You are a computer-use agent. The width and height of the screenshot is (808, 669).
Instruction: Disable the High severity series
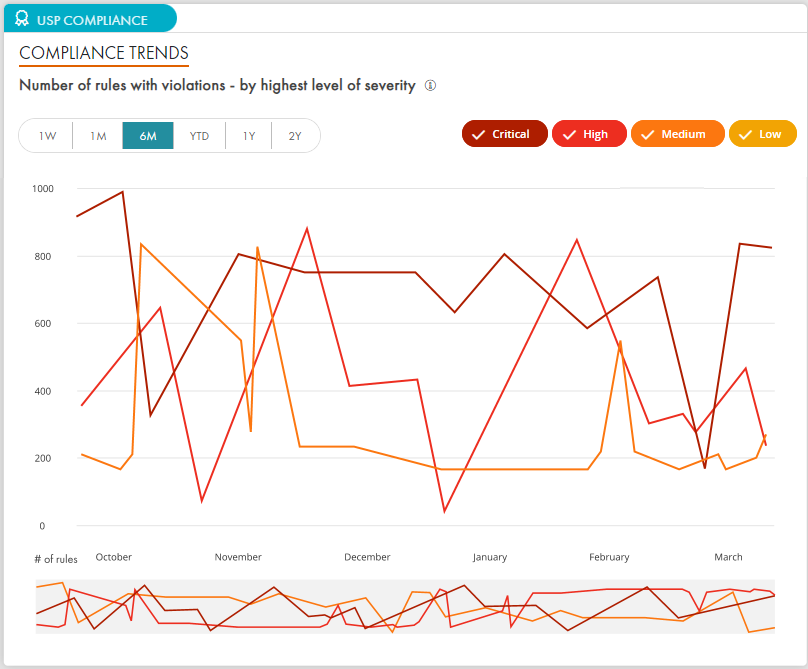588,134
